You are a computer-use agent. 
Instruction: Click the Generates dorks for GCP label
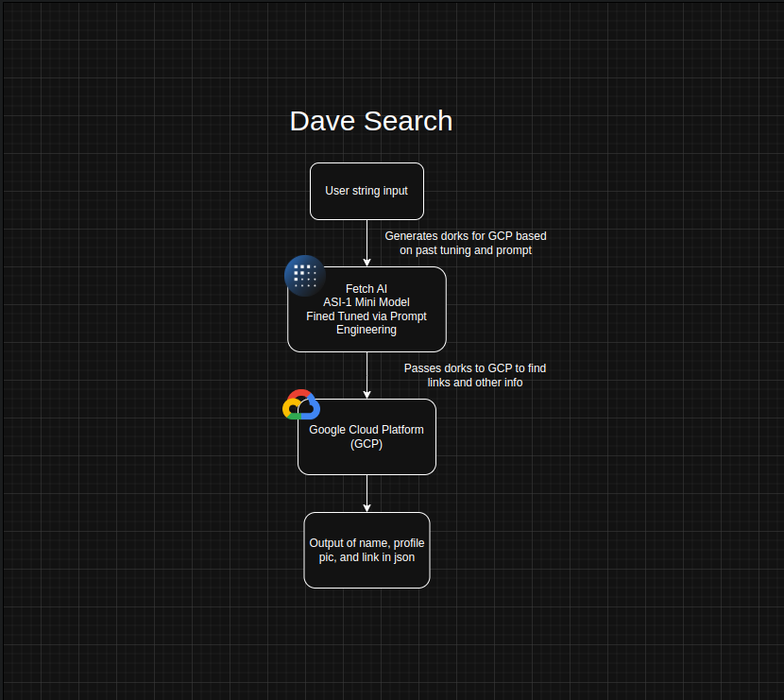pos(466,243)
